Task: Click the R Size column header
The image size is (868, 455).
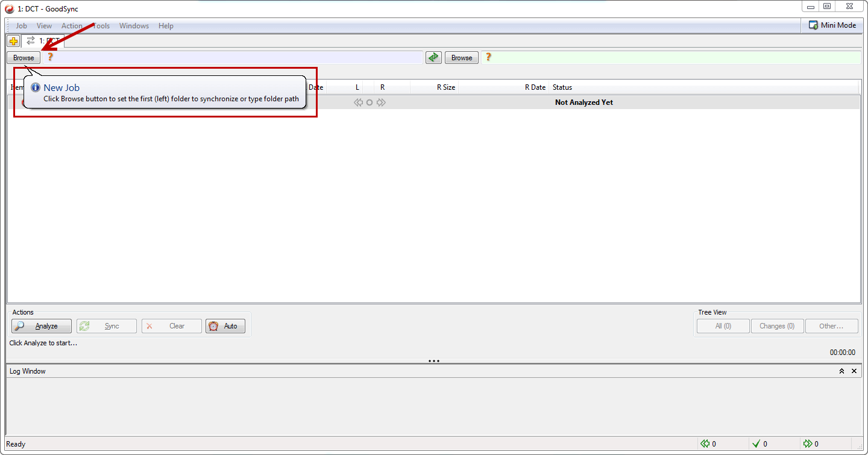Action: [x=435, y=87]
